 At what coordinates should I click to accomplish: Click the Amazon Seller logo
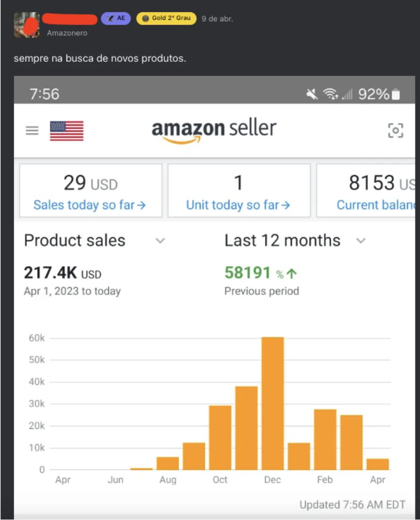[214, 130]
